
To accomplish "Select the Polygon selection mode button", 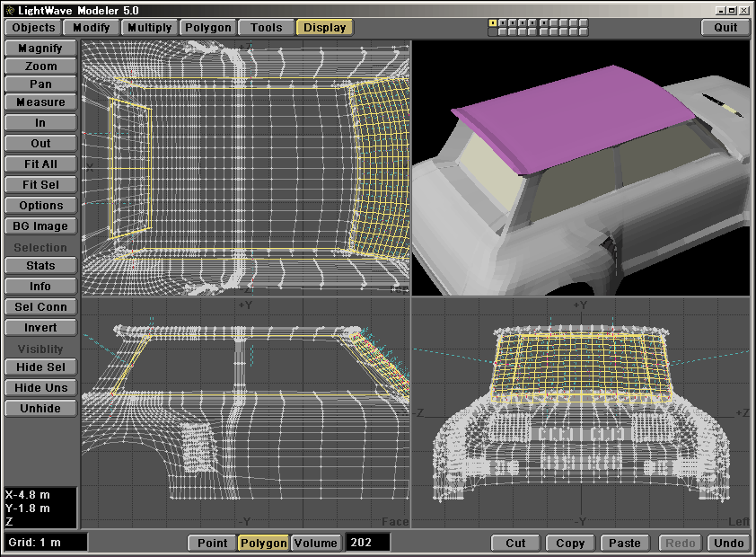I will [263, 543].
